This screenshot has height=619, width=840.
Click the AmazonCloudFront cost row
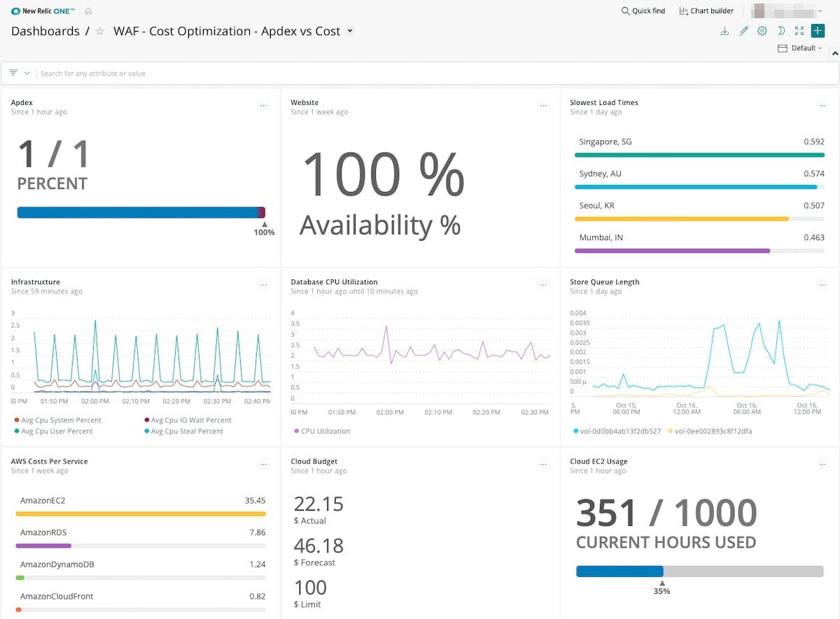coord(141,603)
